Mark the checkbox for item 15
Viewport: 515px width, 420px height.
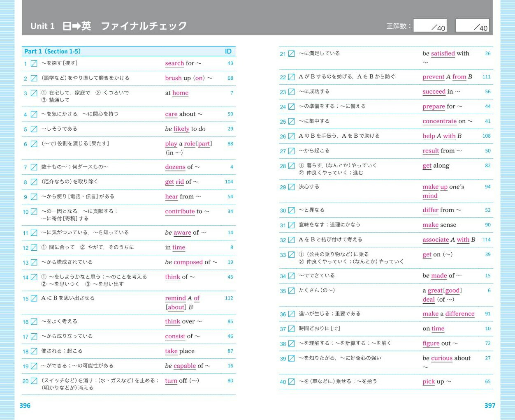(34, 299)
